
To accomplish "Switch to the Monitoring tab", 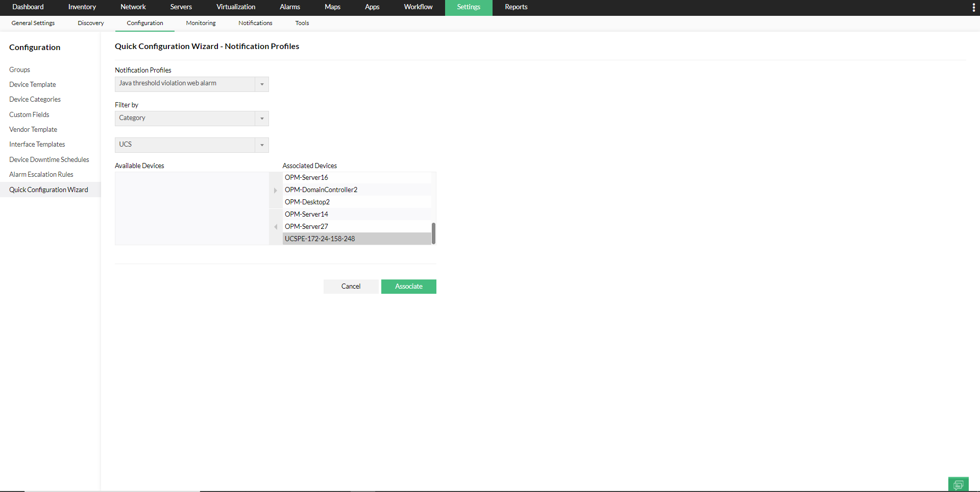I will tap(201, 23).
